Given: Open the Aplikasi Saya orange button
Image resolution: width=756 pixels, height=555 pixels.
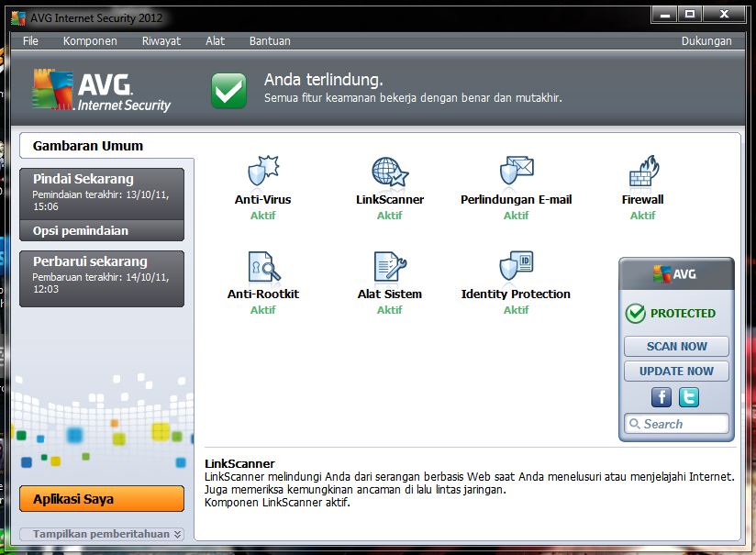Looking at the screenshot, I should [102, 499].
